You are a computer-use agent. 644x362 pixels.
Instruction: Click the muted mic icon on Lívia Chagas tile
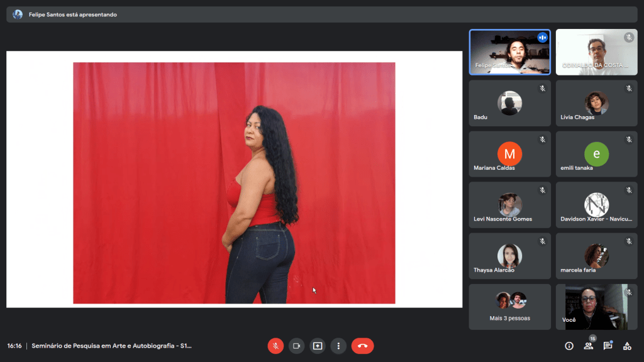(628, 89)
